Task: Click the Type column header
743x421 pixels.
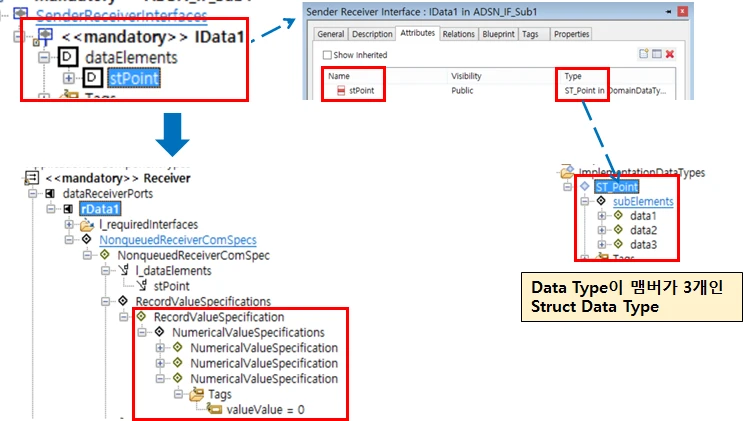Action: (572, 76)
